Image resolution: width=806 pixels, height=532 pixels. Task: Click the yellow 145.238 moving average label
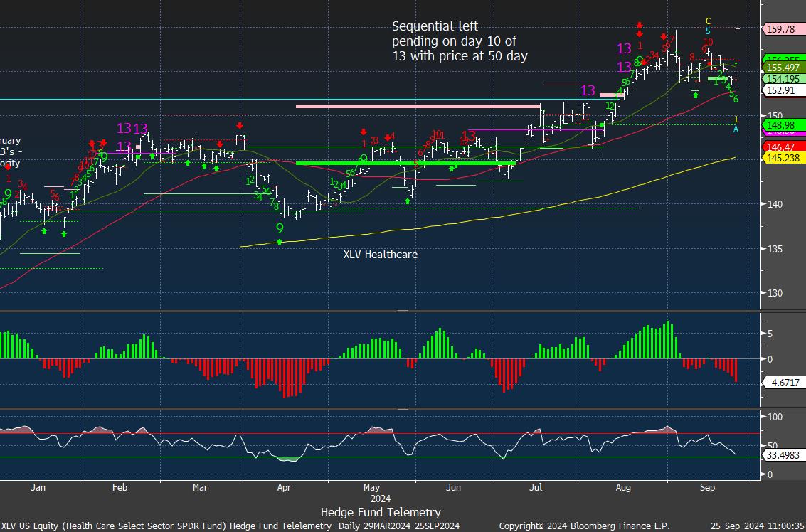[x=783, y=157]
